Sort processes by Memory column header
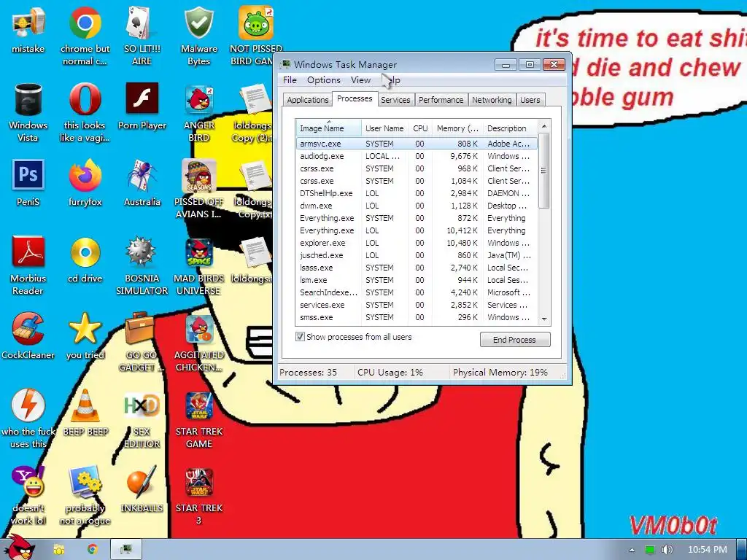The image size is (747, 560). coord(457,128)
